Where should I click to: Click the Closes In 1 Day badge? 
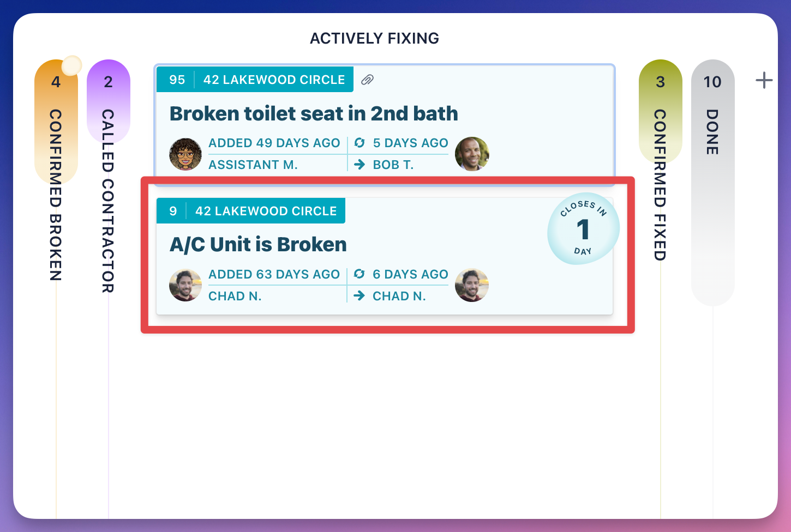click(583, 228)
